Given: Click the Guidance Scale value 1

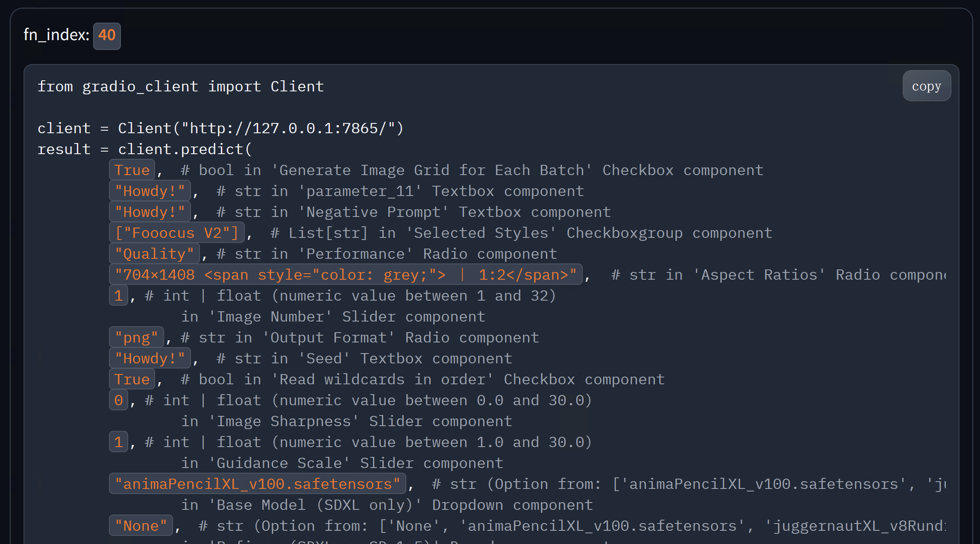Looking at the screenshot, I should point(118,442).
